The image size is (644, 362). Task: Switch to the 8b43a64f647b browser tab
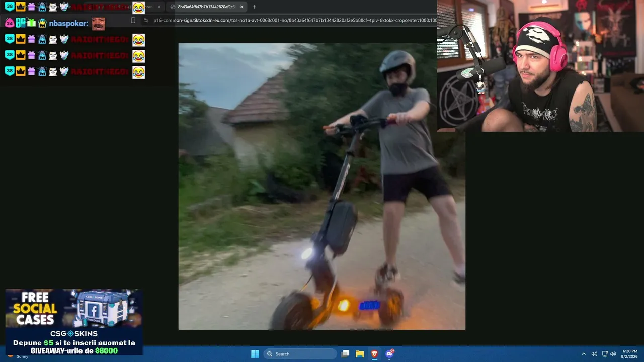[205, 7]
